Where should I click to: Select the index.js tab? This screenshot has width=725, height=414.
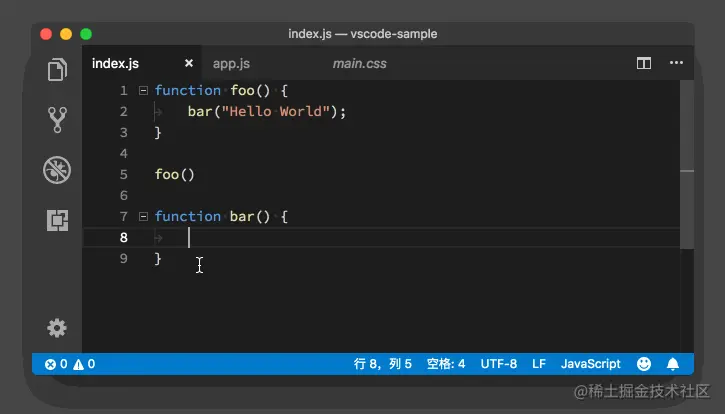115,63
